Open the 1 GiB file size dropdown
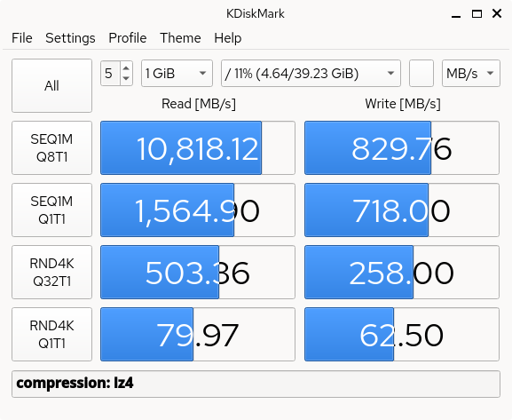The height and width of the screenshot is (420, 512). coord(177,73)
